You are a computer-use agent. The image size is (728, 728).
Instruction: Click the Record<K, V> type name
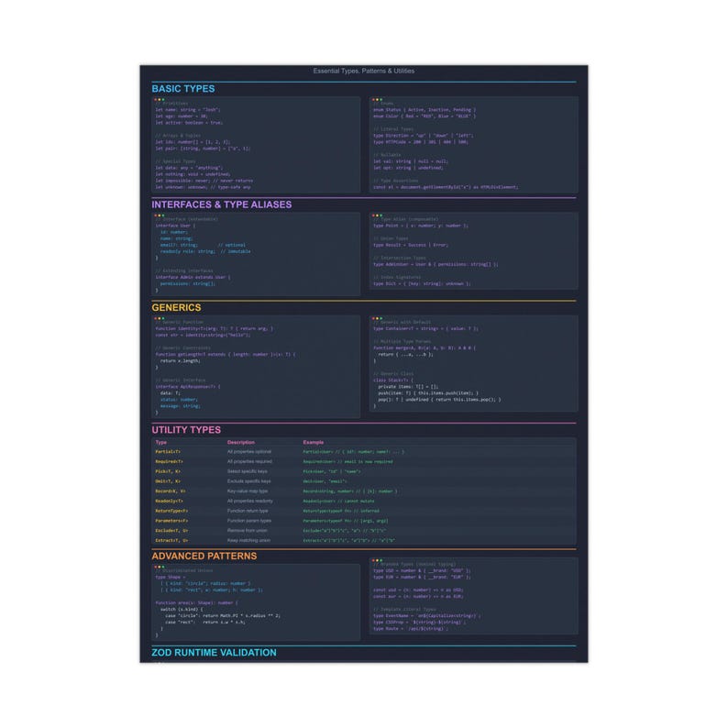coord(171,491)
